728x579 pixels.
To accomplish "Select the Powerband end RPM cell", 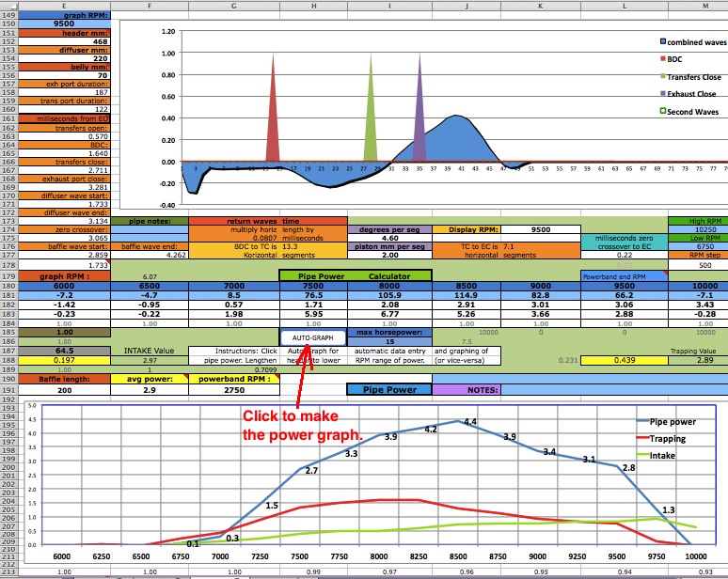I will [624, 276].
